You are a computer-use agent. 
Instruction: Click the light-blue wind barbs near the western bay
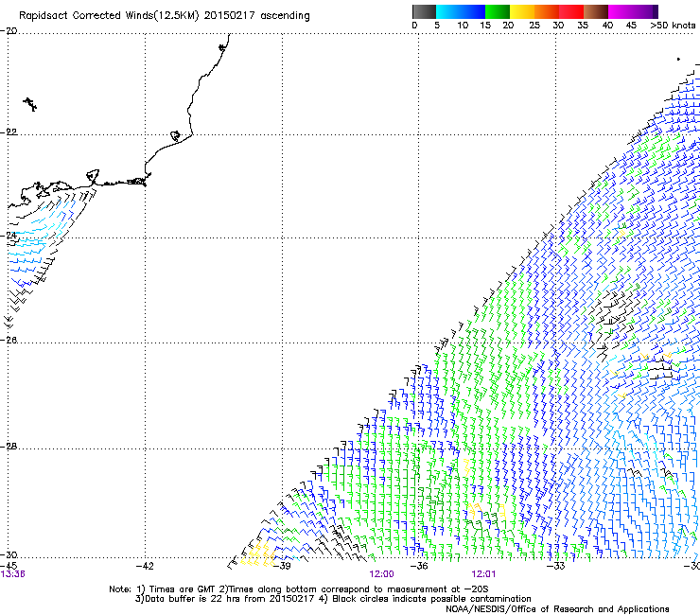[38, 232]
